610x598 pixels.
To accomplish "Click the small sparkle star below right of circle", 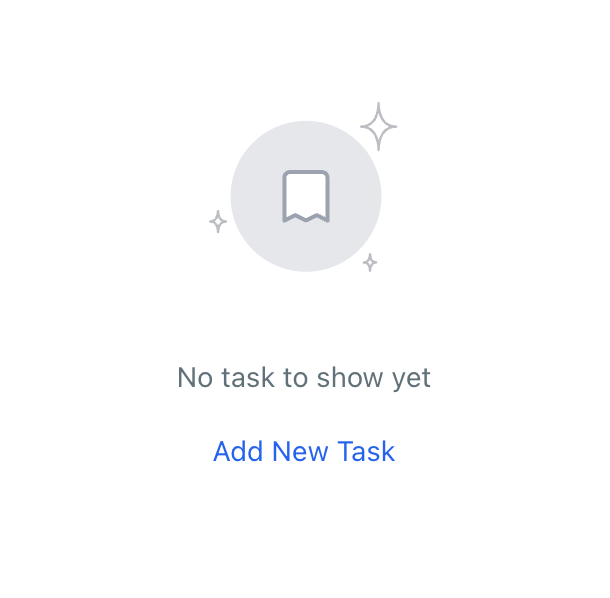I will [370, 263].
